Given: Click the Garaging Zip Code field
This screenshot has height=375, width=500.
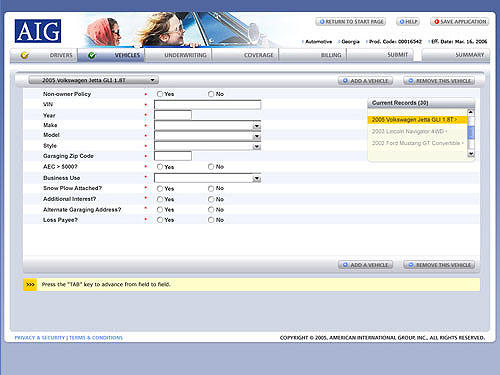Looking at the screenshot, I should [x=173, y=156].
